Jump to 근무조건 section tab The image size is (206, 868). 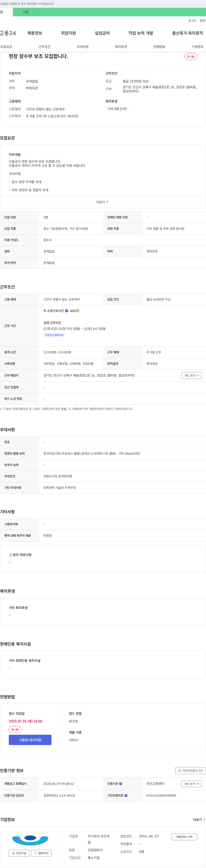tap(44, 47)
